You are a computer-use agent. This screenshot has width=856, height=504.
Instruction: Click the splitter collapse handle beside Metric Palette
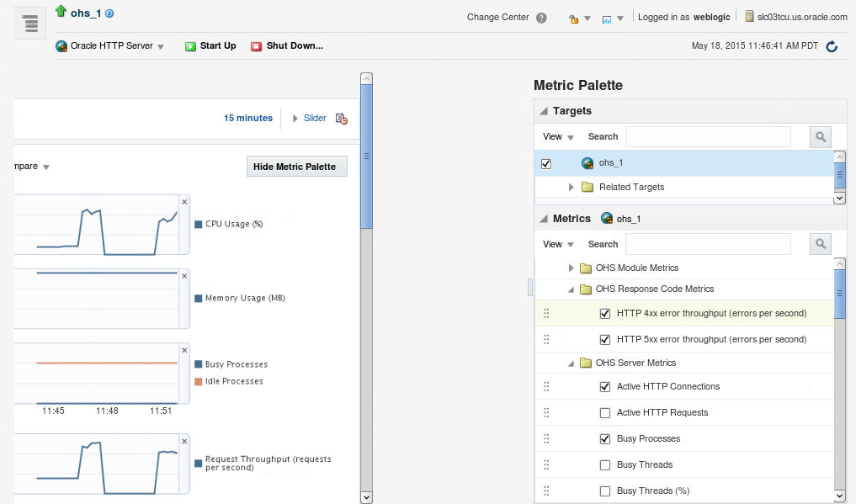(x=530, y=287)
